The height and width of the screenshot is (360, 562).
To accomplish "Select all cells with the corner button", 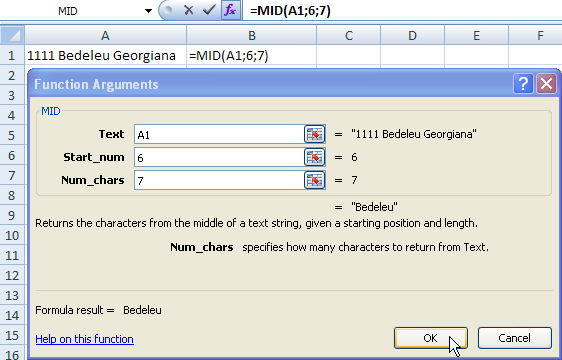I will (x=12, y=35).
